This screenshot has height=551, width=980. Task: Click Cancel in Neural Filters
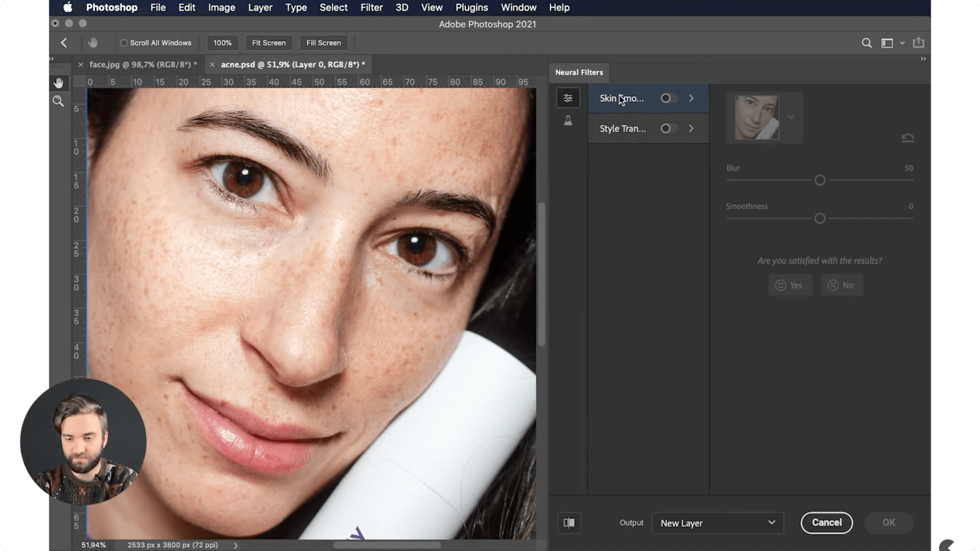(x=827, y=522)
